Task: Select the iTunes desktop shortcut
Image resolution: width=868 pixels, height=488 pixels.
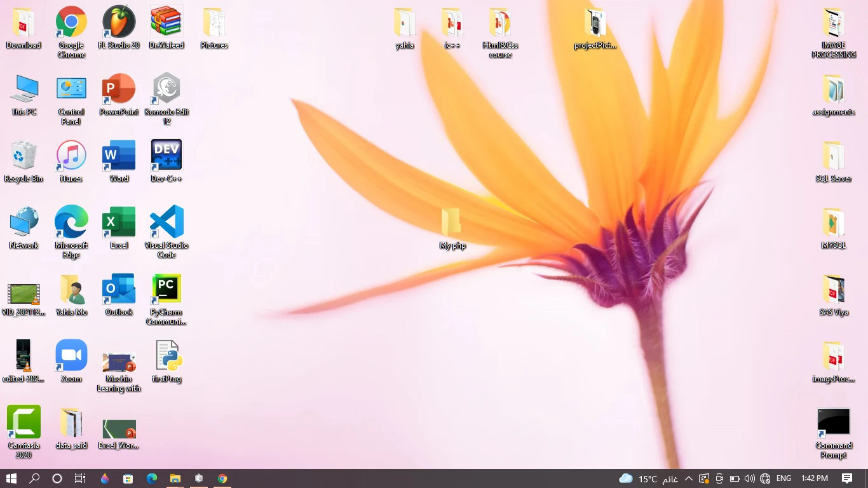Action: [x=71, y=156]
